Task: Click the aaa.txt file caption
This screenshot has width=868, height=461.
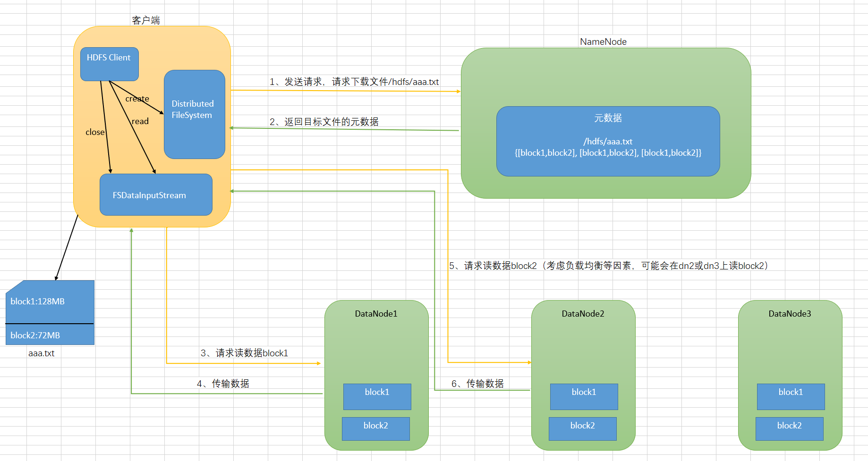Action: [x=41, y=353]
